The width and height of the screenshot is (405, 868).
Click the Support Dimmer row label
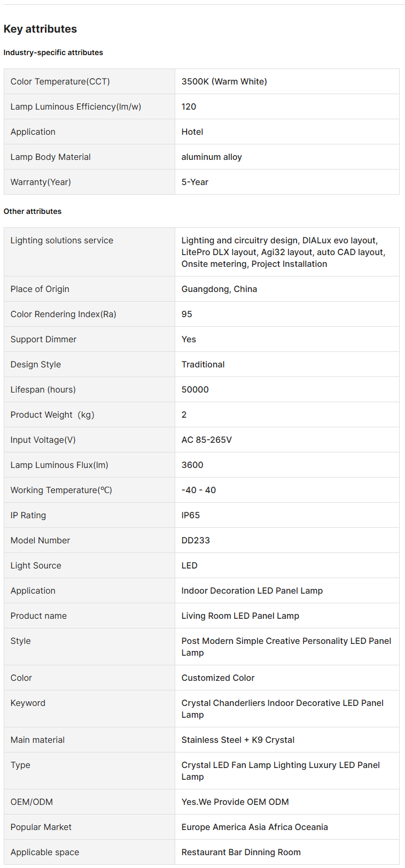click(x=43, y=339)
